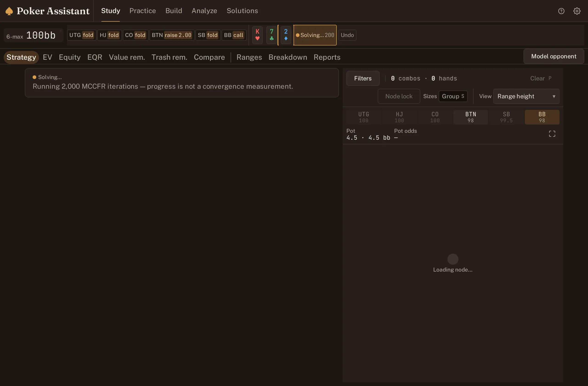
Task: Click the loading node spinner
Action: click(x=453, y=259)
